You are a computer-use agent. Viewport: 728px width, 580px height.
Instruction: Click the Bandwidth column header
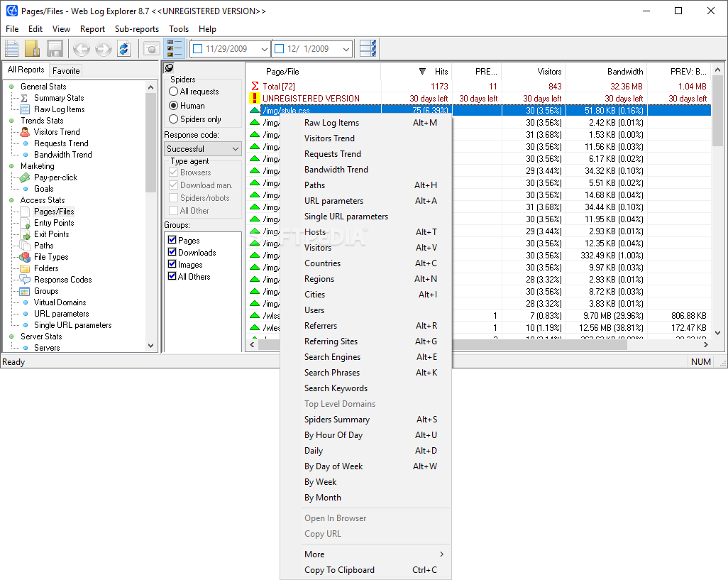tap(607, 72)
